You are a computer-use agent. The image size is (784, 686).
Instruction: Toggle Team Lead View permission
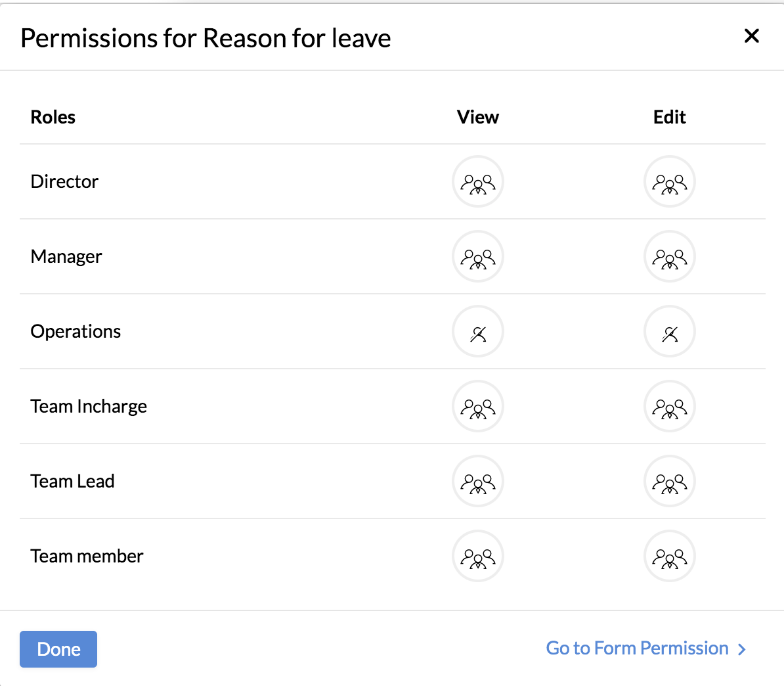pos(478,481)
